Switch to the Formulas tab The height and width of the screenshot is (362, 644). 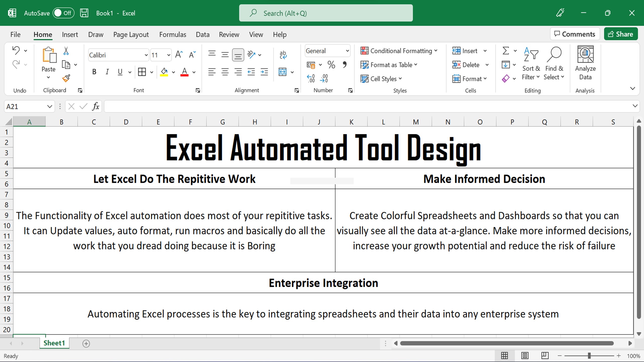pos(173,34)
